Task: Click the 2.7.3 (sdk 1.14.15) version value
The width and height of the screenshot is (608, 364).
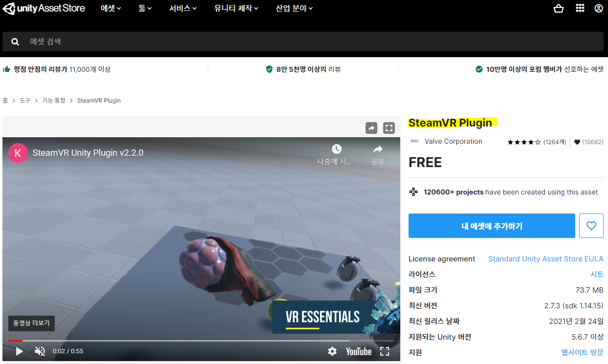Action: click(x=574, y=306)
